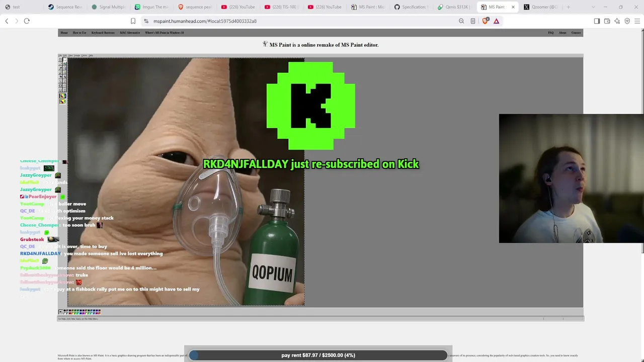This screenshot has height=362, width=644.
Task: Open the Keyboard Shortcuts link
Action: coord(103,33)
